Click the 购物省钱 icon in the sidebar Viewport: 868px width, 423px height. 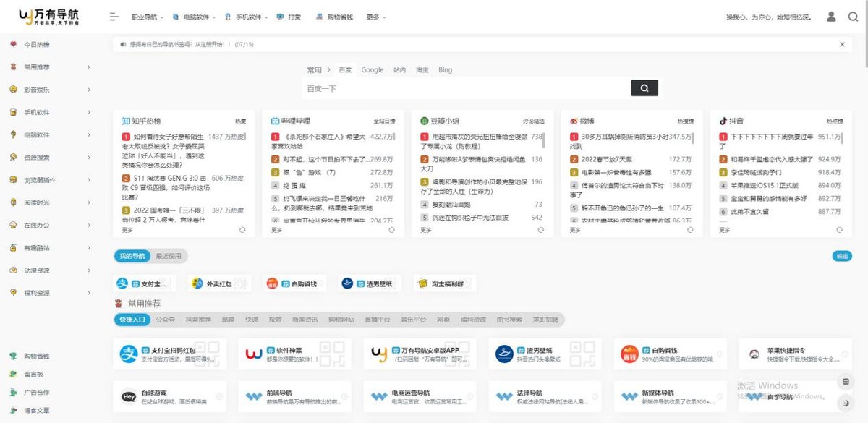pos(13,356)
